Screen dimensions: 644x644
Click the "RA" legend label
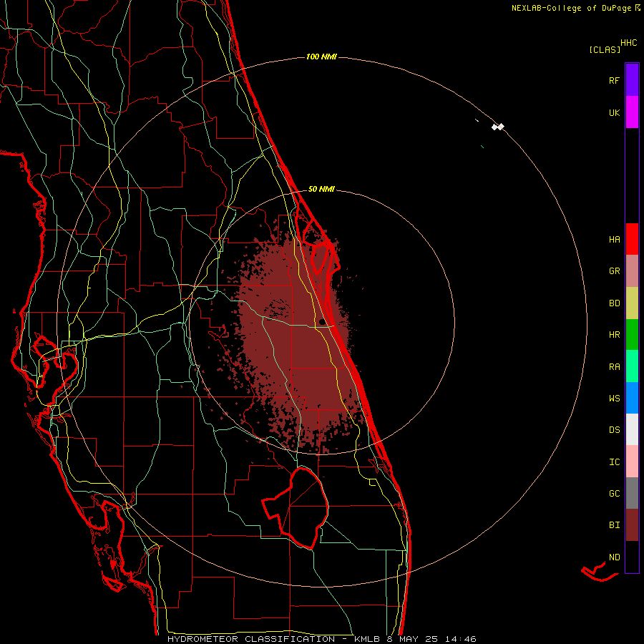tap(614, 367)
